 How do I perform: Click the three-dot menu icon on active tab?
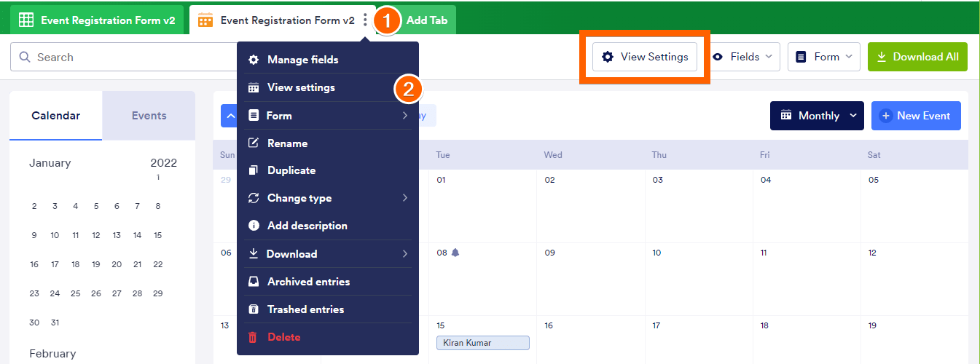click(365, 20)
